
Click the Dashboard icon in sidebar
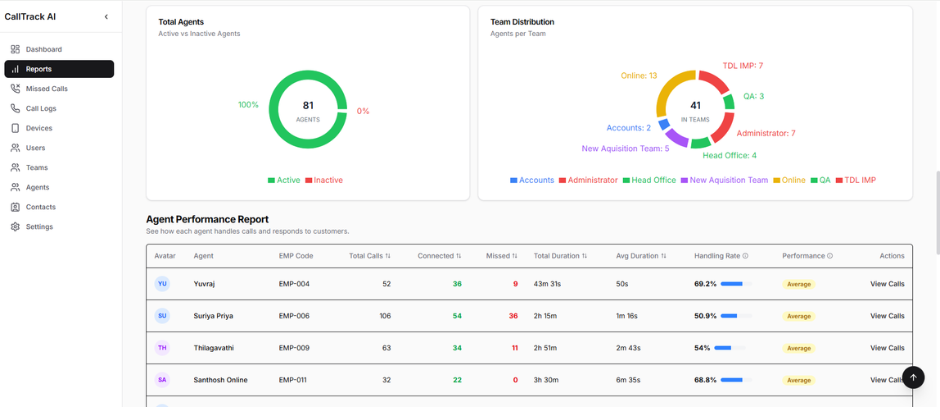pos(16,49)
